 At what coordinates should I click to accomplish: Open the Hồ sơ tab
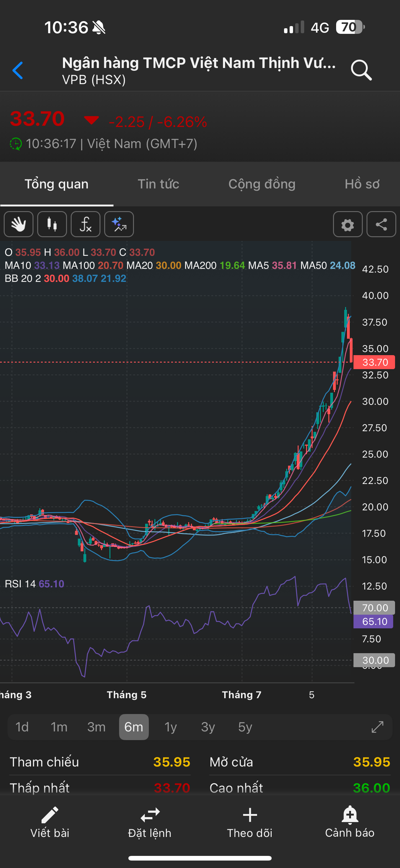click(362, 184)
